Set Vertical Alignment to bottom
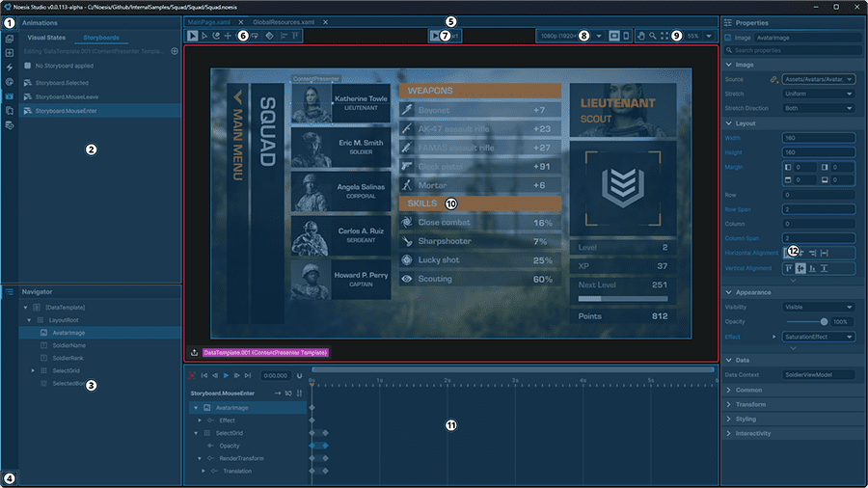 coord(812,268)
